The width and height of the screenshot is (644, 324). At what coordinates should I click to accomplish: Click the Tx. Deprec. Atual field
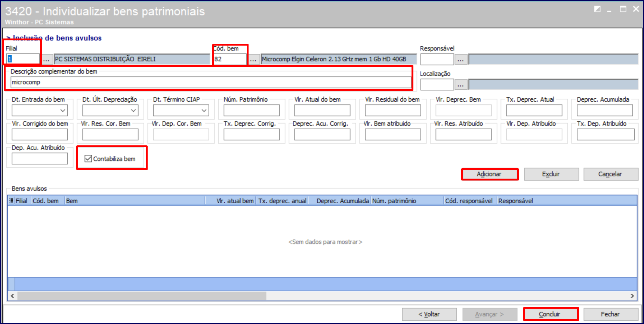(x=534, y=111)
